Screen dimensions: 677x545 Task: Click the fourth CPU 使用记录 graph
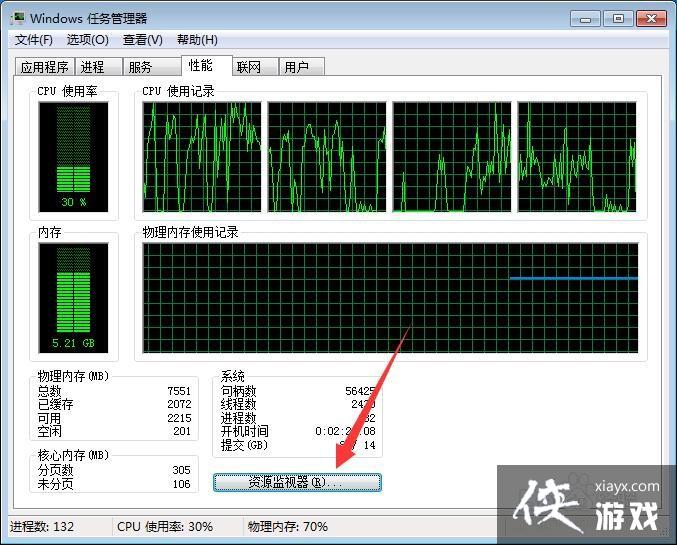coord(577,157)
